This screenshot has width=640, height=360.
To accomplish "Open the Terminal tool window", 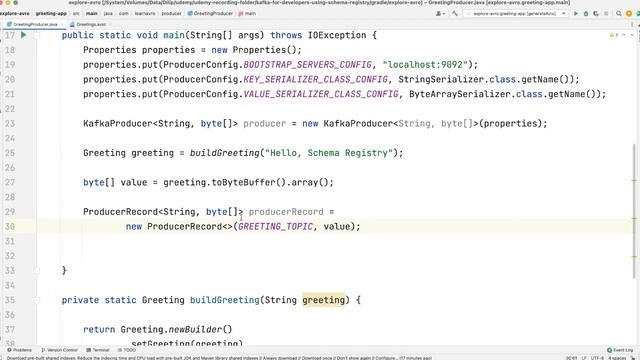I will click(98, 350).
